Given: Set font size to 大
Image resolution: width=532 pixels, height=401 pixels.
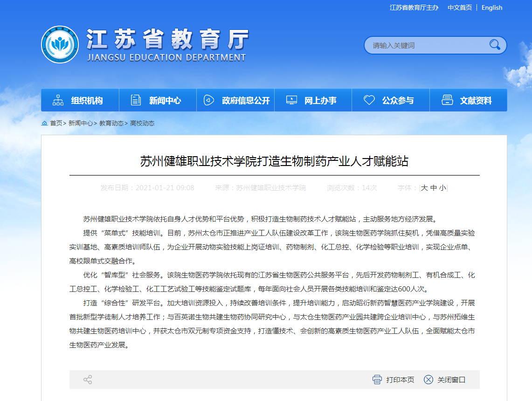Looking at the screenshot, I should pyautogui.click(x=424, y=188).
